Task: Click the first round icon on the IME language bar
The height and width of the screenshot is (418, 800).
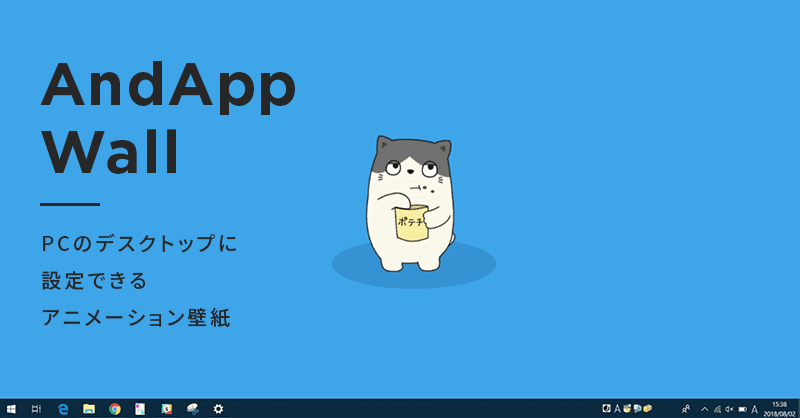Action: pyautogui.click(x=606, y=409)
